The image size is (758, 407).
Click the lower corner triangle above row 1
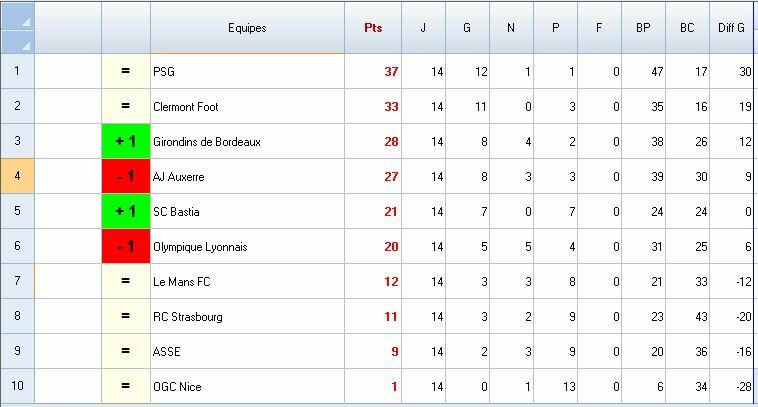26,44
